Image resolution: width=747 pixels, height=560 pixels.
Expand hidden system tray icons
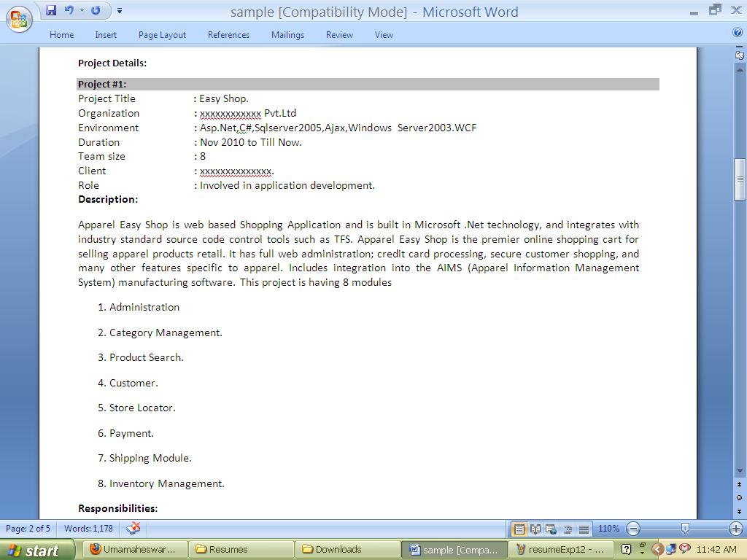click(x=657, y=550)
